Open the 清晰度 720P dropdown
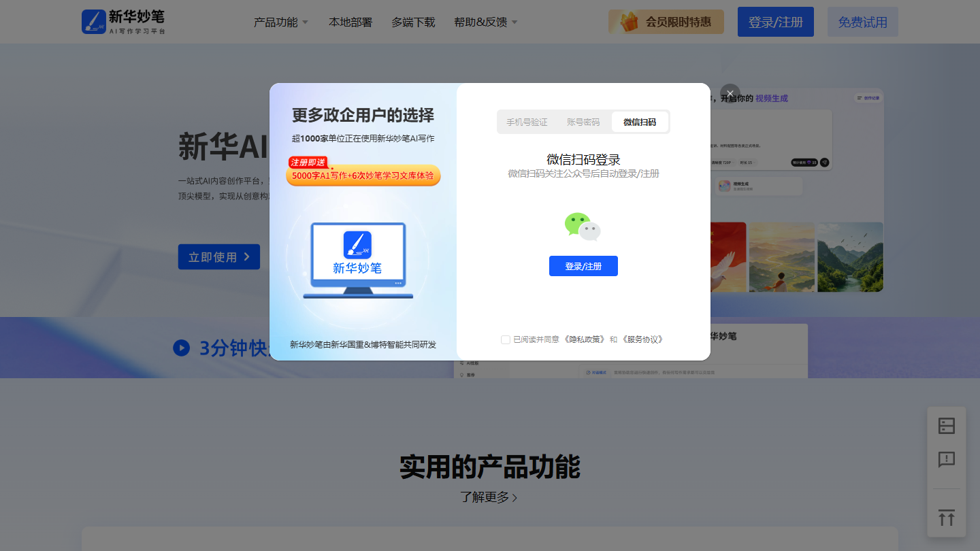This screenshot has height=551, width=980. [x=723, y=163]
